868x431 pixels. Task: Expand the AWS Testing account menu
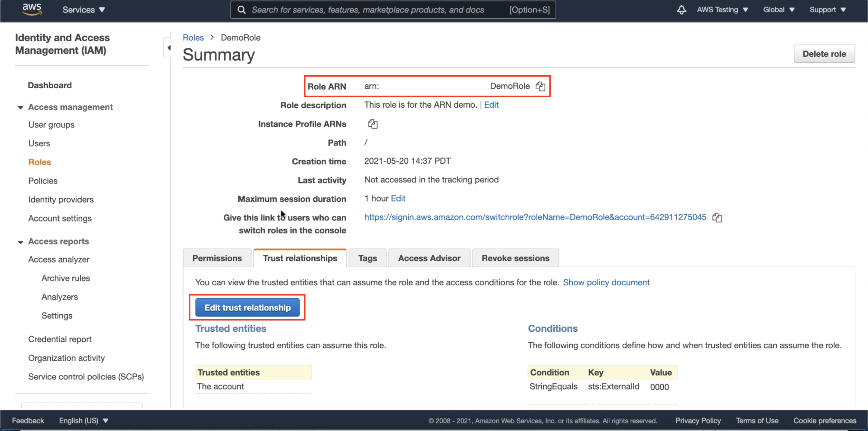[x=722, y=10]
